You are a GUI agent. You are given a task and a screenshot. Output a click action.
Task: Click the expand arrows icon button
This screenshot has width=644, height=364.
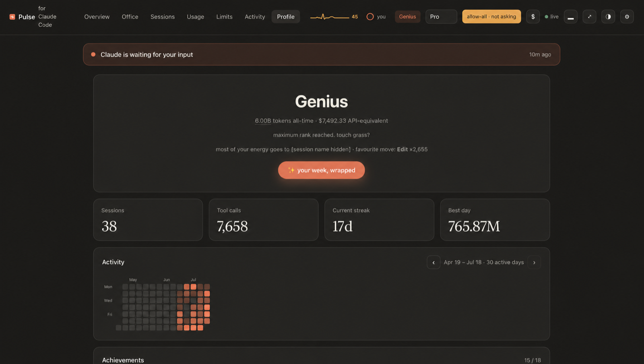(589, 17)
